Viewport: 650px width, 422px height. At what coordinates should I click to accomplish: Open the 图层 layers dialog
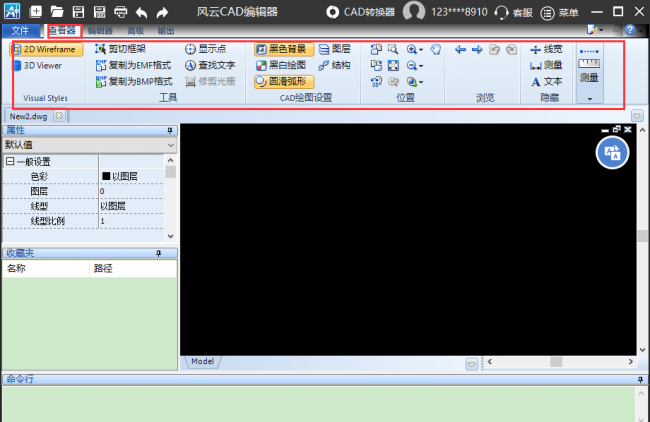coord(335,49)
